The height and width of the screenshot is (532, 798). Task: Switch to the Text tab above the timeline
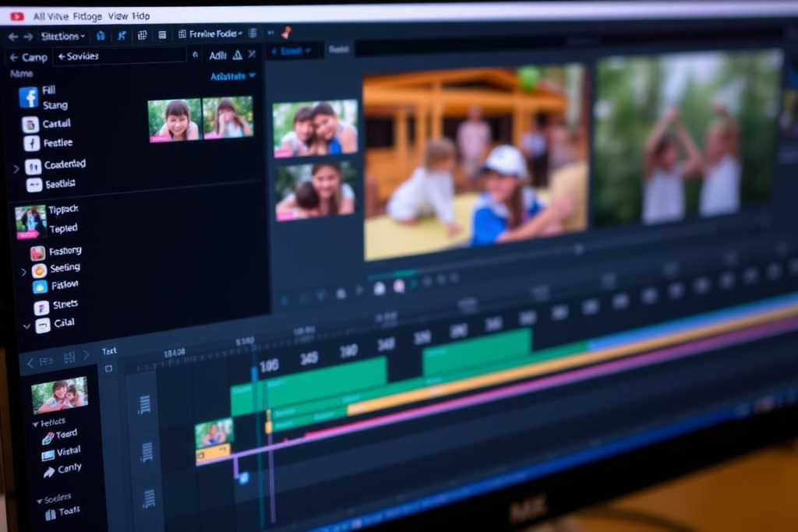pyautogui.click(x=109, y=351)
